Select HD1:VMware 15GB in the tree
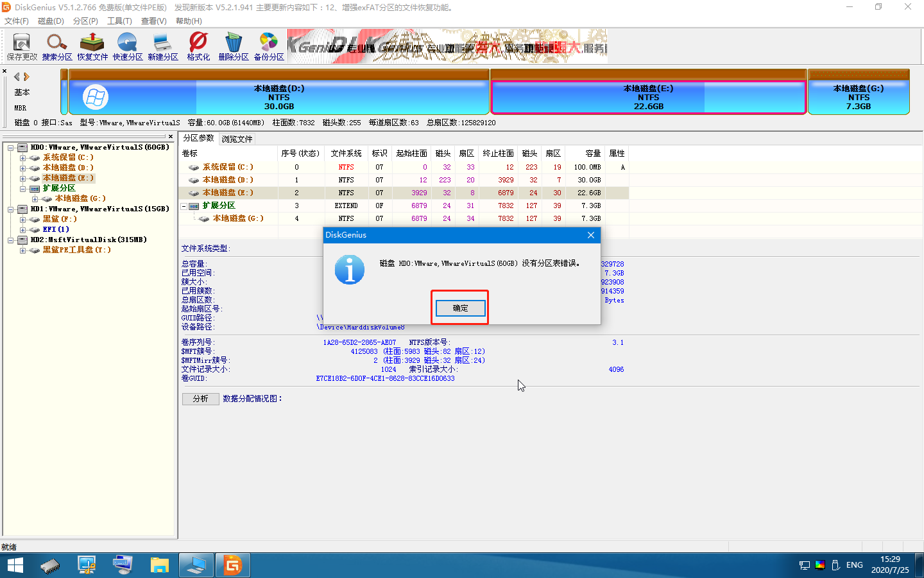 (x=99, y=209)
